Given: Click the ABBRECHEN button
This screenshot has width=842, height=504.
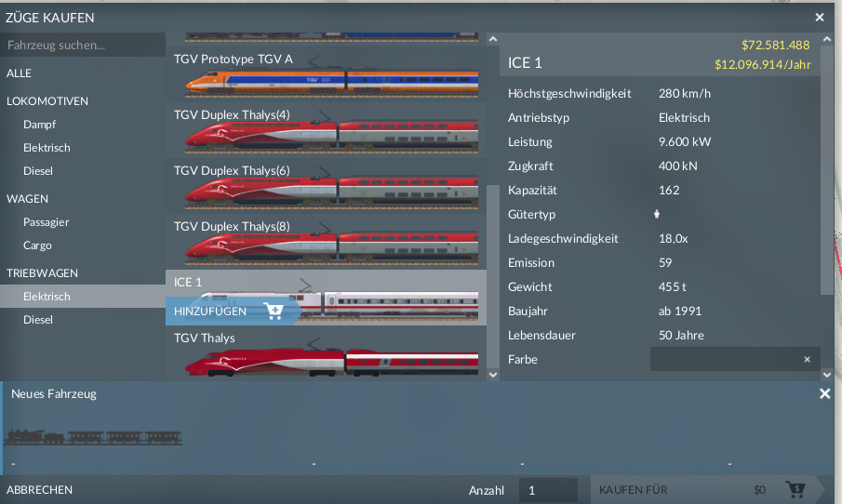Looking at the screenshot, I should [39, 490].
